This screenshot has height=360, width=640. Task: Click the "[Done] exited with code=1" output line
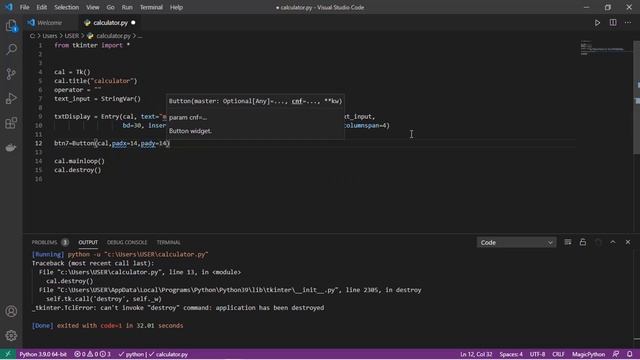click(108, 326)
